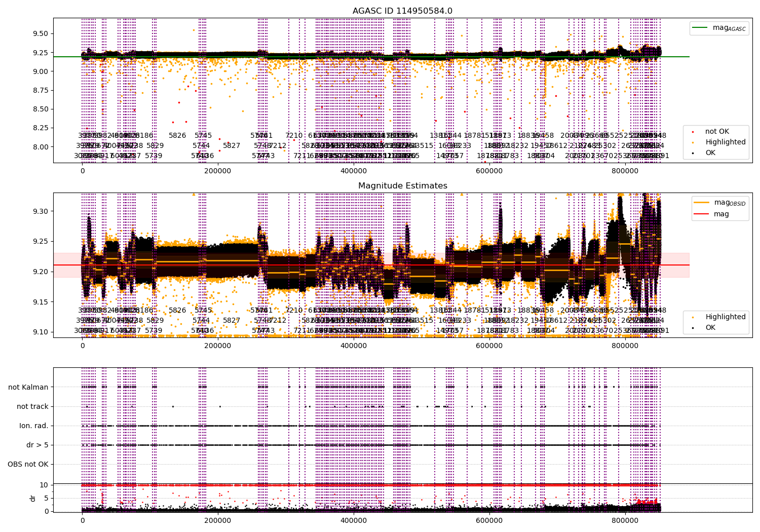Click the 8.50 y-axis tick label

click(40, 109)
